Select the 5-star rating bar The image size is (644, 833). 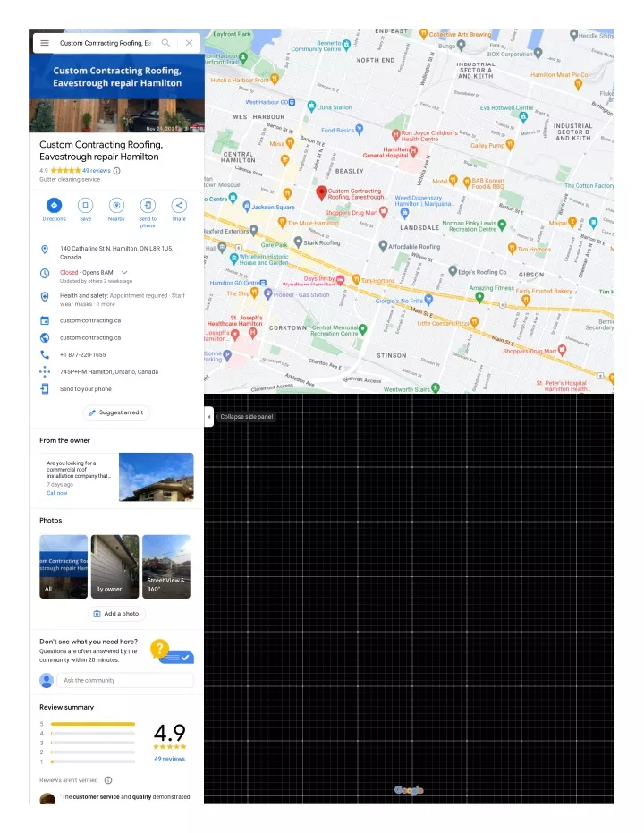tap(93, 724)
